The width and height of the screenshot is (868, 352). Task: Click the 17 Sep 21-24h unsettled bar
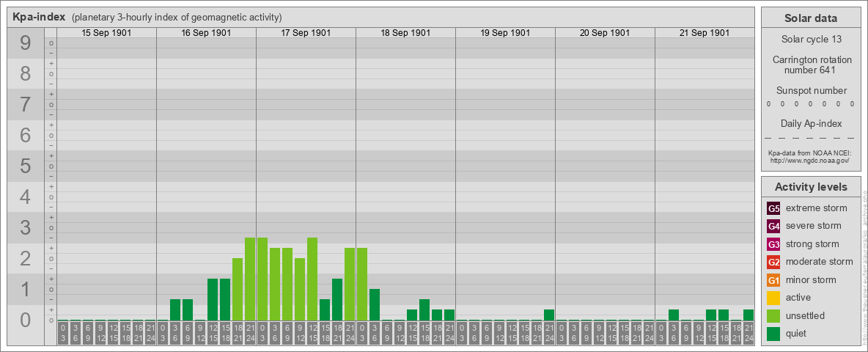coord(349,284)
